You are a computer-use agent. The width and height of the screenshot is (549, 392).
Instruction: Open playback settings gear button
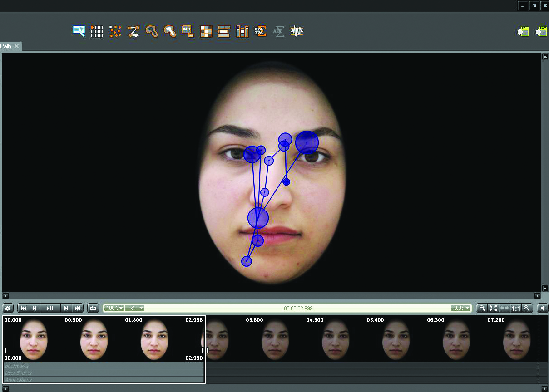point(8,308)
